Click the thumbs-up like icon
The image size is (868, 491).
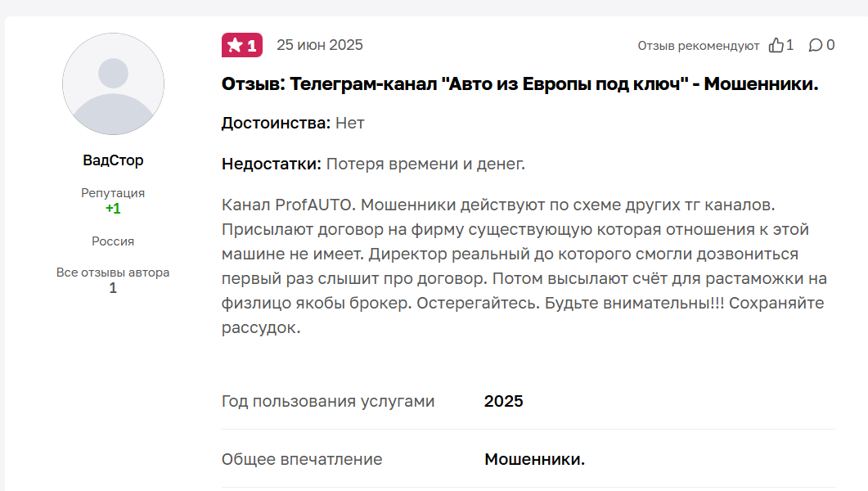coord(776,46)
